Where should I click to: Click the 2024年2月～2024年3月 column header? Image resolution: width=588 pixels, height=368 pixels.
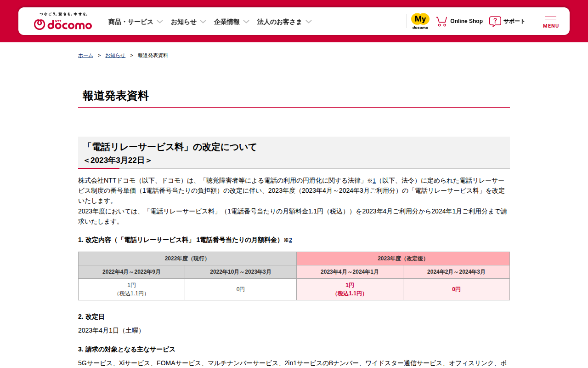[x=456, y=272]
